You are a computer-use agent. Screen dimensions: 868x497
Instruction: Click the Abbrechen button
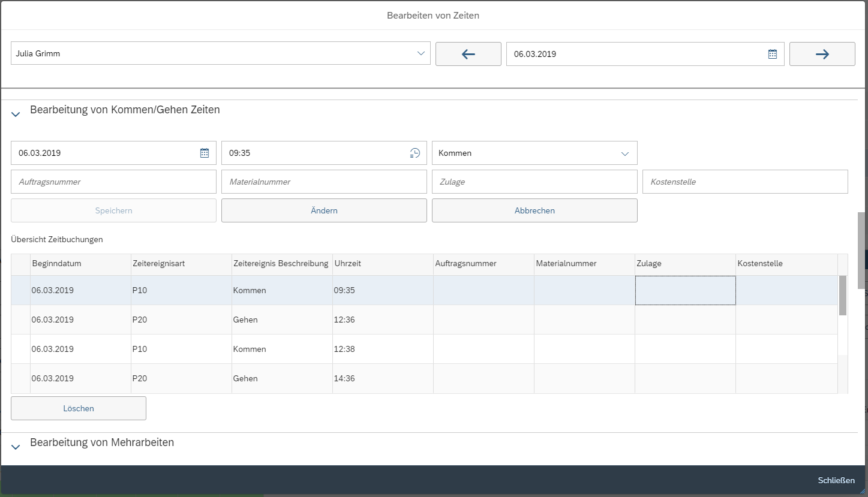534,210
